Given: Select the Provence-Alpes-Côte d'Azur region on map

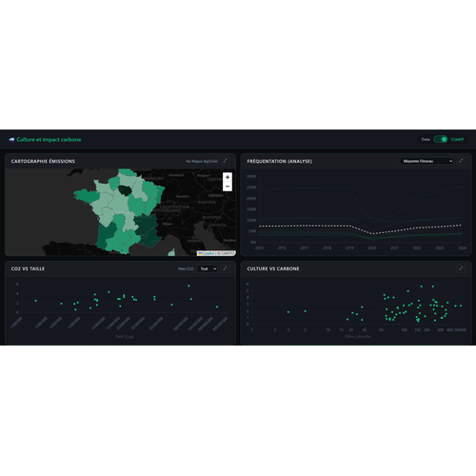Looking at the screenshot, I should click(x=149, y=238).
